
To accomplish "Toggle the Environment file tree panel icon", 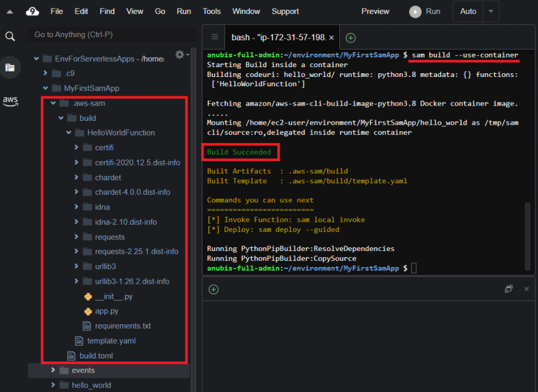I will point(10,68).
